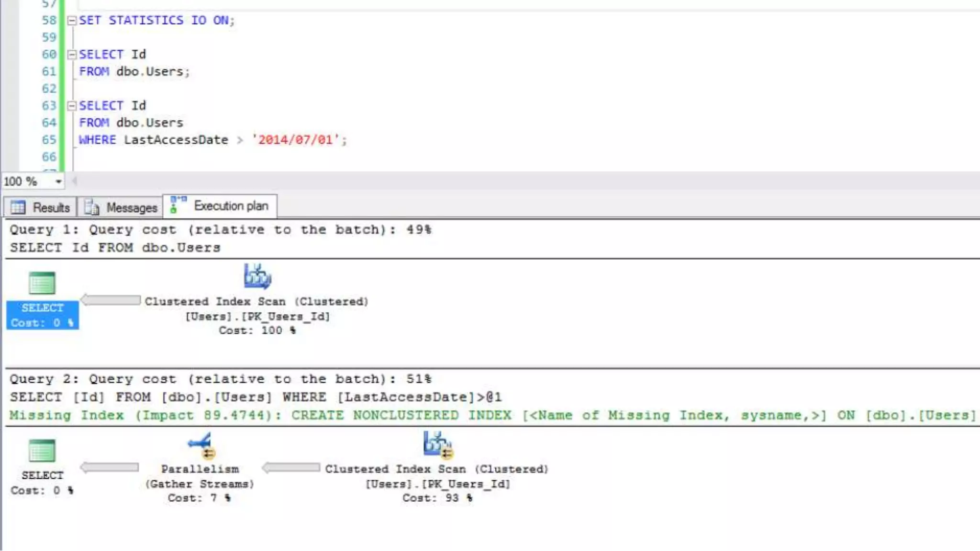Click Query 2 Clustered Index Scan icon

pos(437,444)
